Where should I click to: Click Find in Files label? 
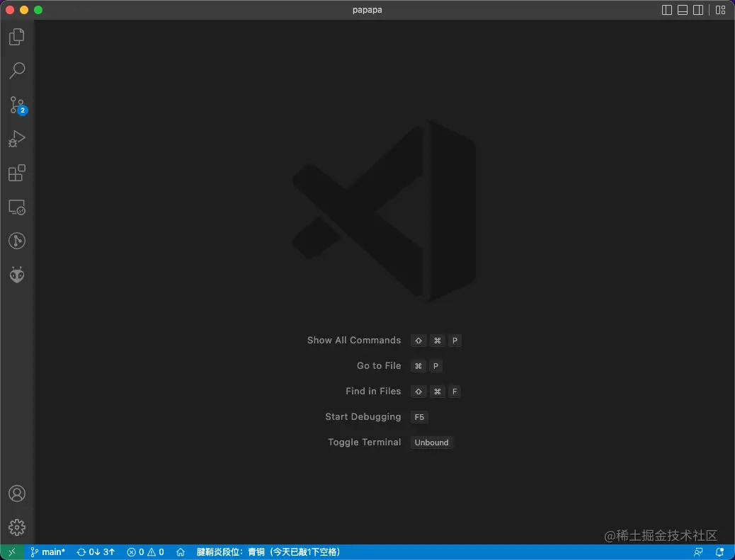(373, 391)
